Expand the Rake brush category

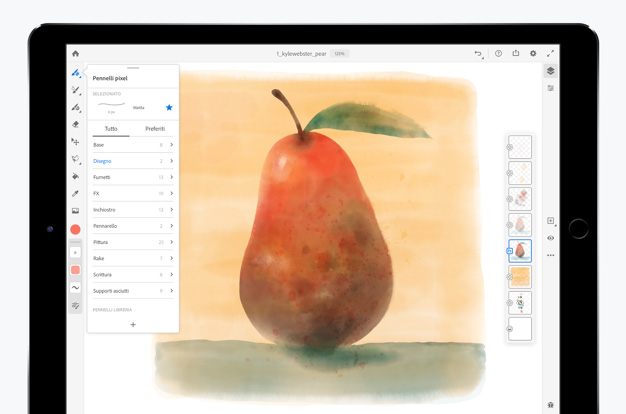pyautogui.click(x=133, y=258)
